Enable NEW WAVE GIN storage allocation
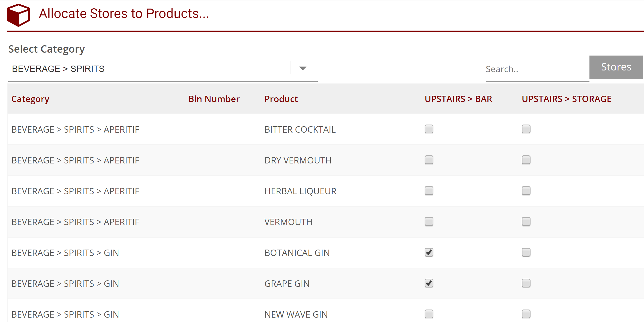 (x=526, y=314)
